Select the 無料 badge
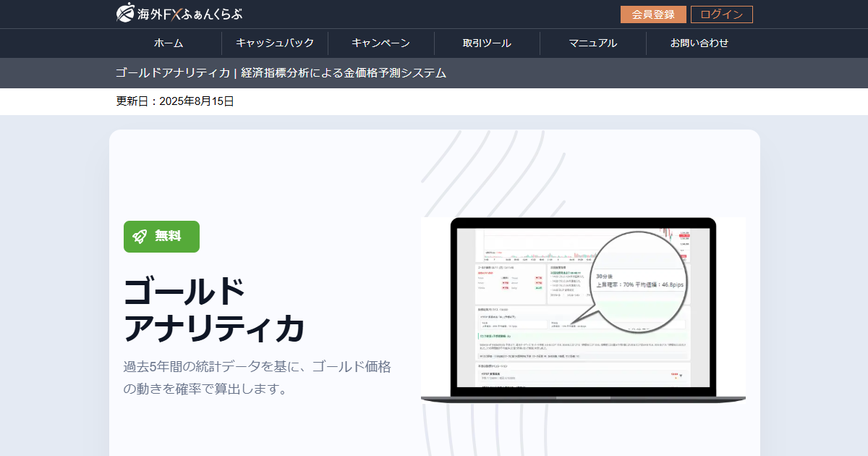 point(161,236)
